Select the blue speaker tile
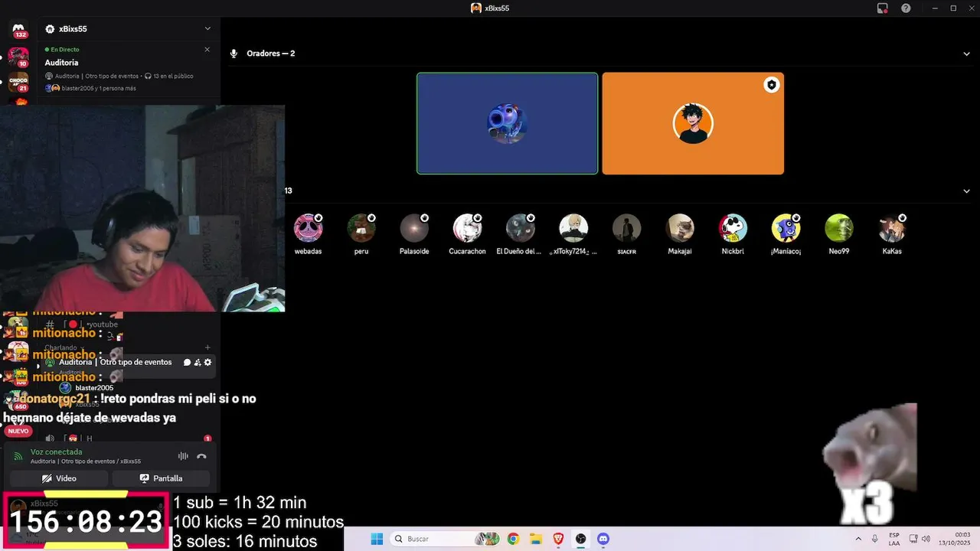The width and height of the screenshot is (980, 551). [x=507, y=123]
